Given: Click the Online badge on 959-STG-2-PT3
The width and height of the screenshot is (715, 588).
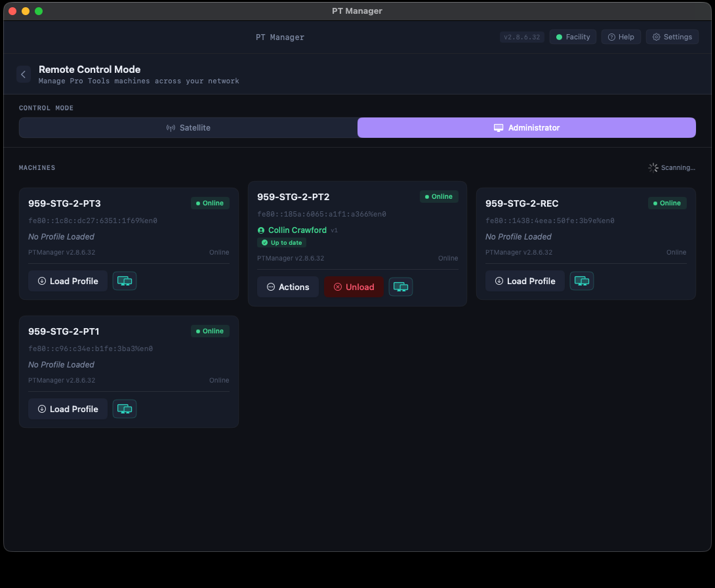Looking at the screenshot, I should point(210,203).
